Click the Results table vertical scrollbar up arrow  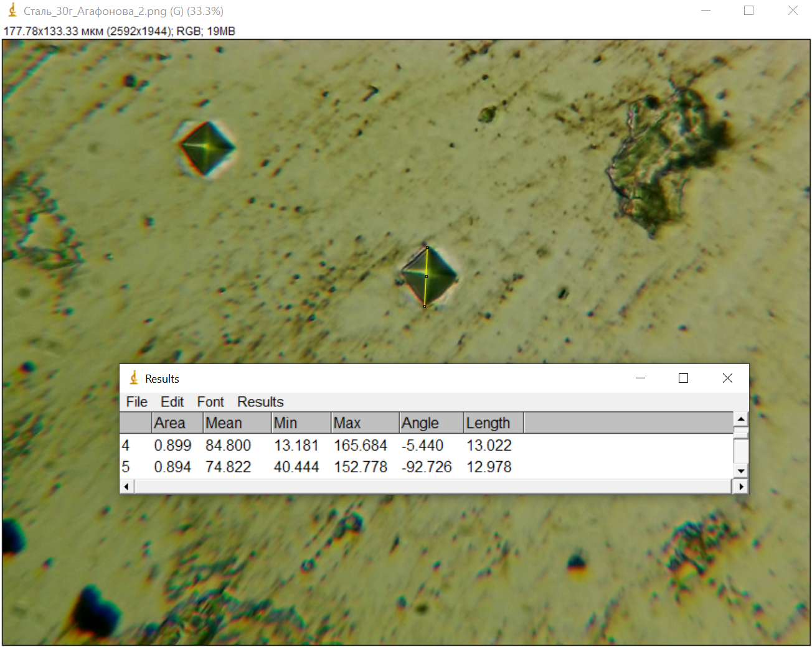[x=741, y=419]
